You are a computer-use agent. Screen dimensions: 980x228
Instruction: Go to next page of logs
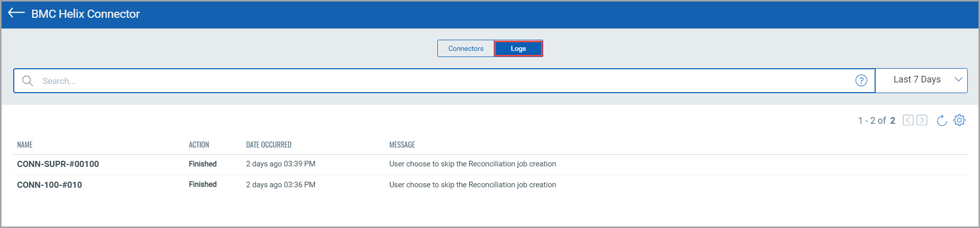pos(922,120)
